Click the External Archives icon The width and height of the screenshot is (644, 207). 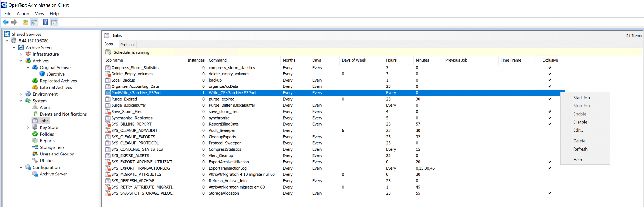(35, 87)
